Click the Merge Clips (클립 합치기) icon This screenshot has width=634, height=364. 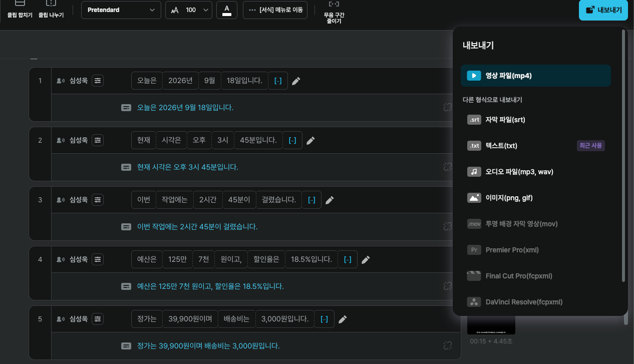pos(20,4)
